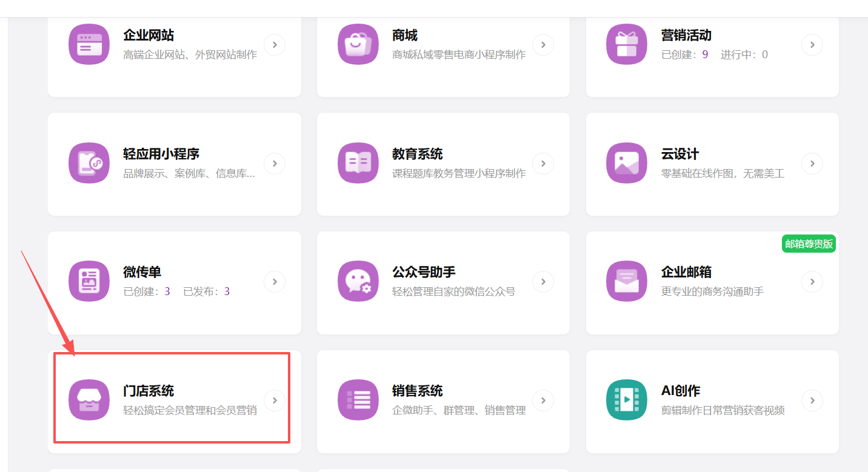Click the text 轻松管理自家的微信公众号
The image size is (868, 472).
tap(453, 291)
